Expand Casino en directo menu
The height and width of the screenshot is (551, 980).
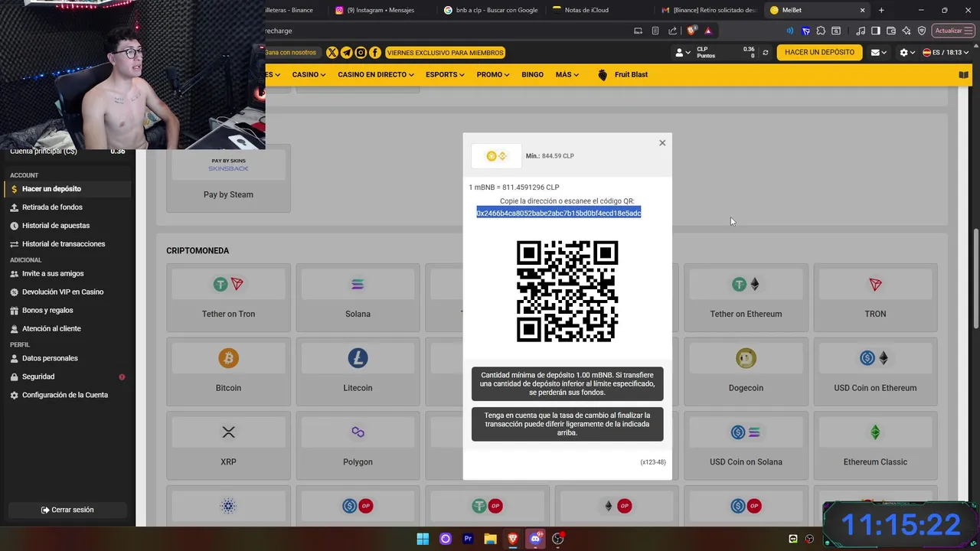click(x=375, y=74)
